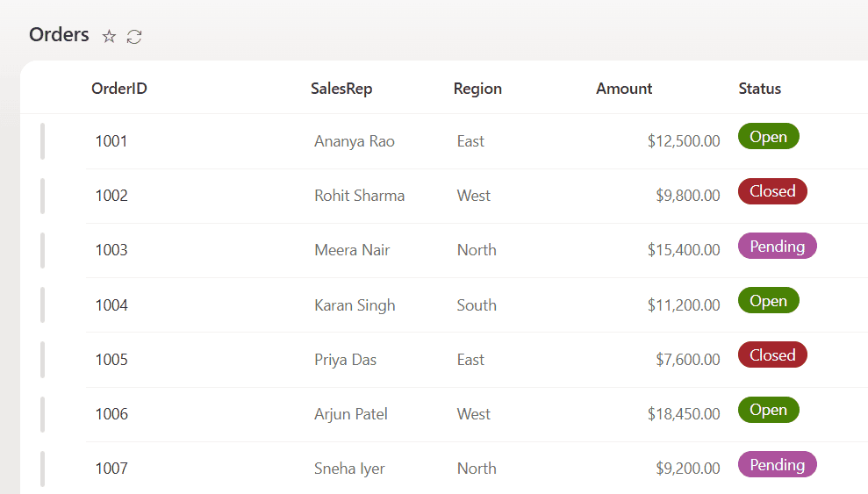Click sales rep Ananya Rao
The width and height of the screenshot is (868, 494).
355,141
